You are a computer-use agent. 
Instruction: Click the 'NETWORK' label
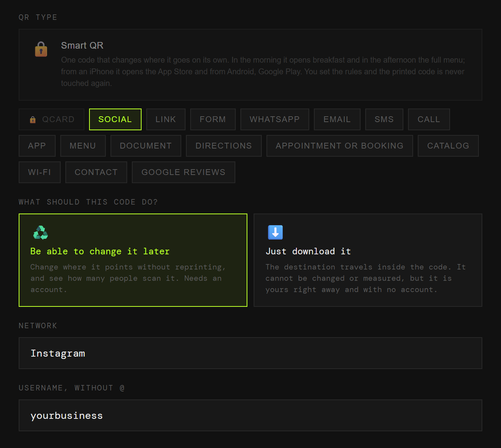tap(38, 326)
